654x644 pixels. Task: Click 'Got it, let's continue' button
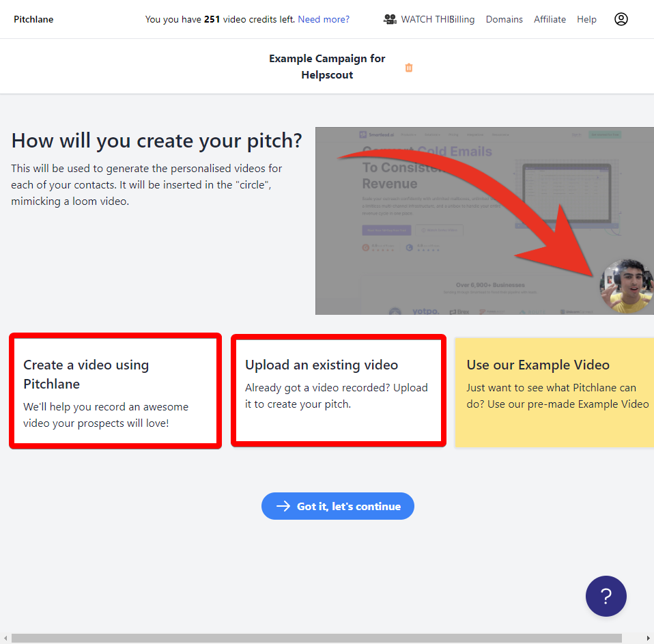point(337,506)
